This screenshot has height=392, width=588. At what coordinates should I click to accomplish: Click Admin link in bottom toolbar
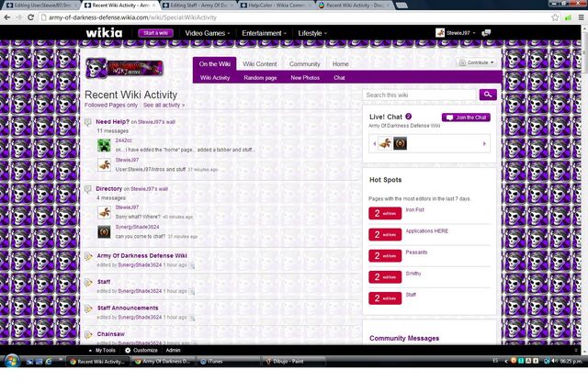(x=173, y=351)
